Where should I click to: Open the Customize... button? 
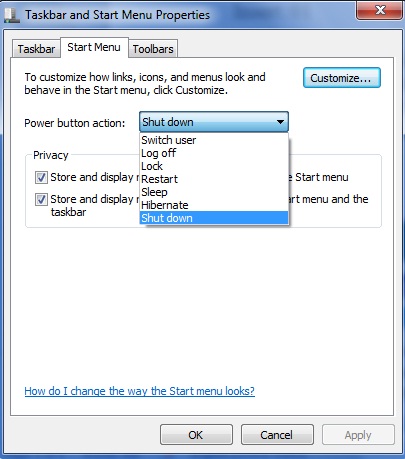(342, 78)
